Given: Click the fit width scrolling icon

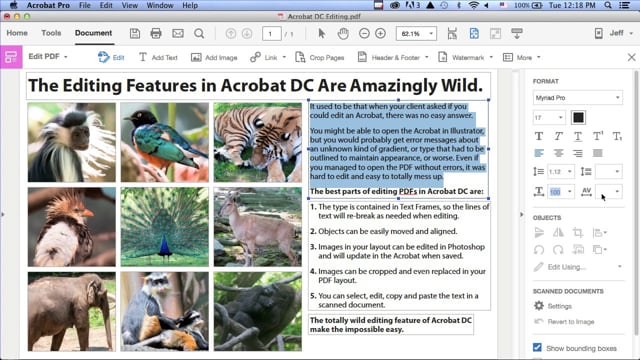Looking at the screenshot, I should coord(452,33).
